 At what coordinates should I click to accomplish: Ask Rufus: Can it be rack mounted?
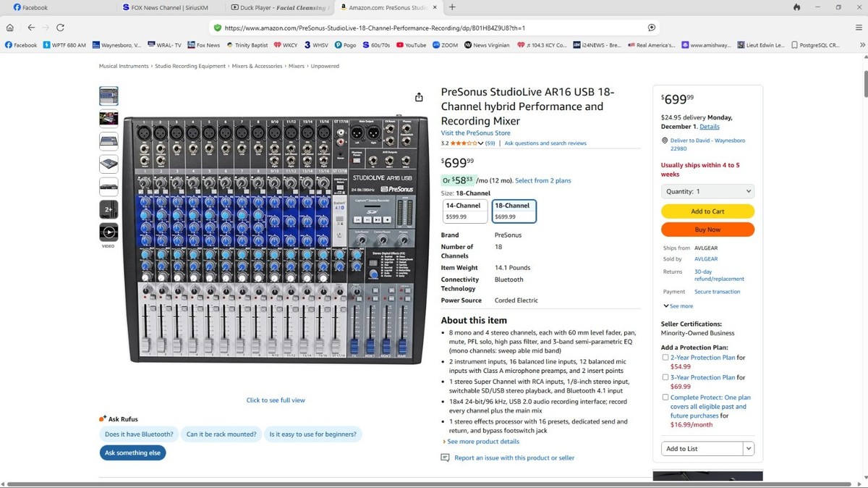(x=221, y=434)
